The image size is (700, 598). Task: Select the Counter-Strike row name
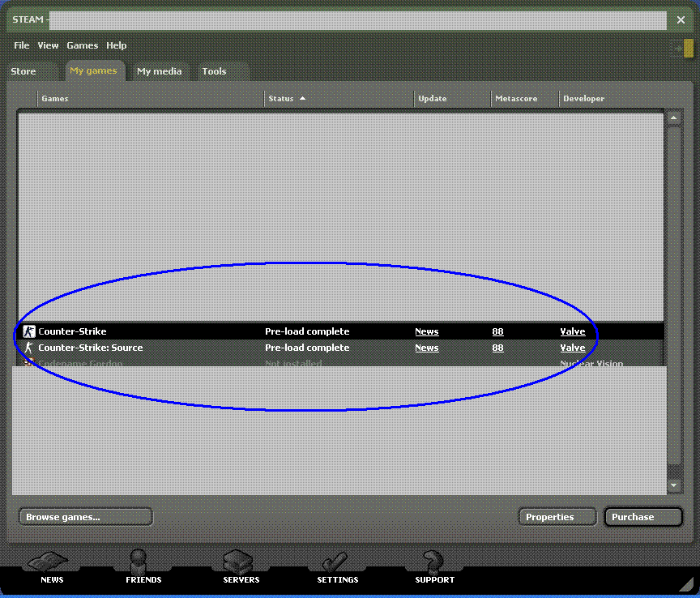click(x=72, y=331)
